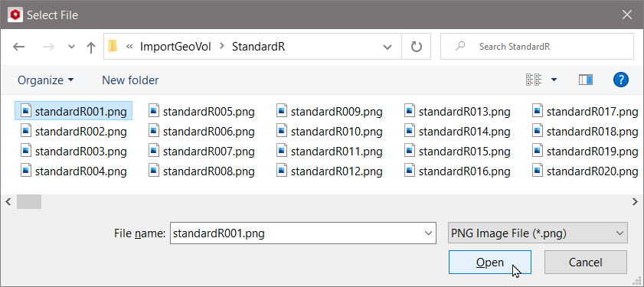
Task: Toggle the preview pane
Action: point(586,80)
